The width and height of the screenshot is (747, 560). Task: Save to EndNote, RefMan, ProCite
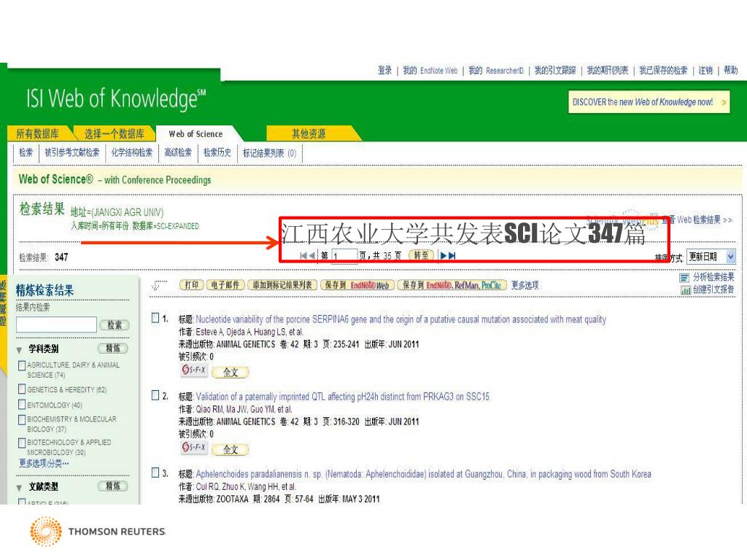tap(452, 285)
